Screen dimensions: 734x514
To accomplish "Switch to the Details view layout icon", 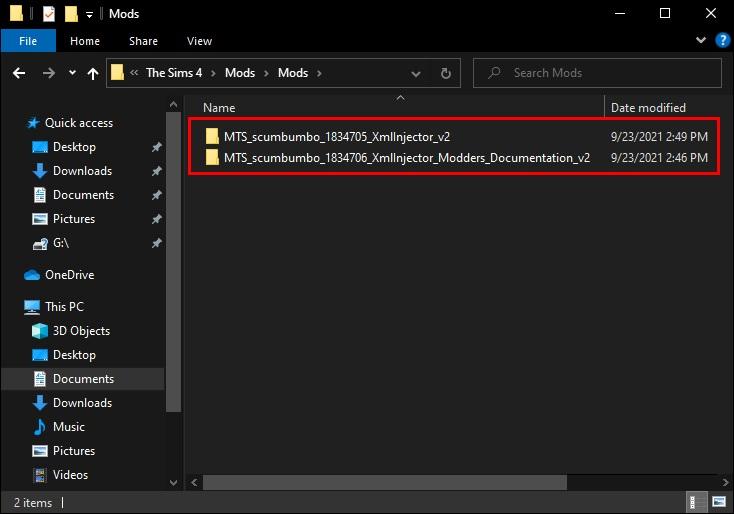I will (x=695, y=502).
